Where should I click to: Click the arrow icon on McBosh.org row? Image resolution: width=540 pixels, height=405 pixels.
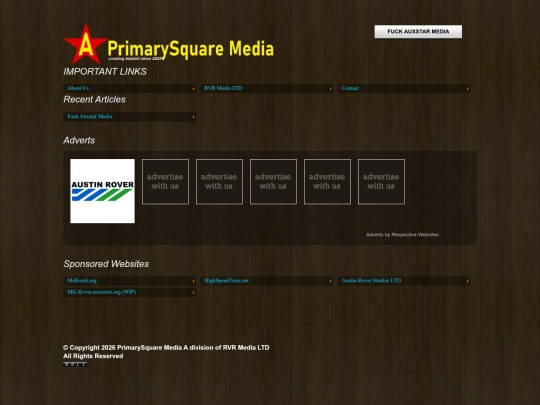point(193,281)
